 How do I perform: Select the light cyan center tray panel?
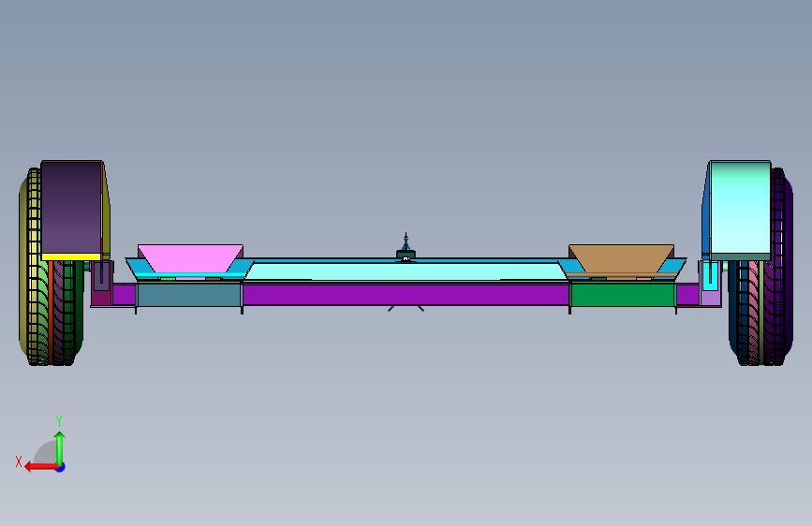[406, 270]
